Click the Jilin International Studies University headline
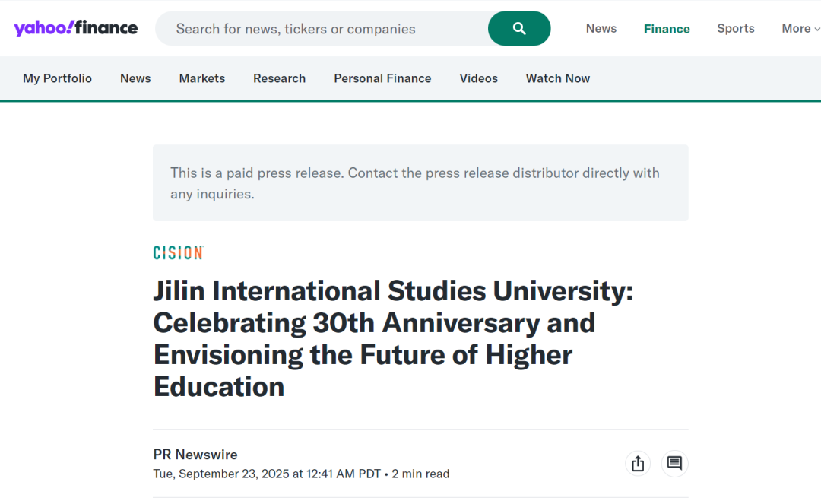 (x=393, y=338)
